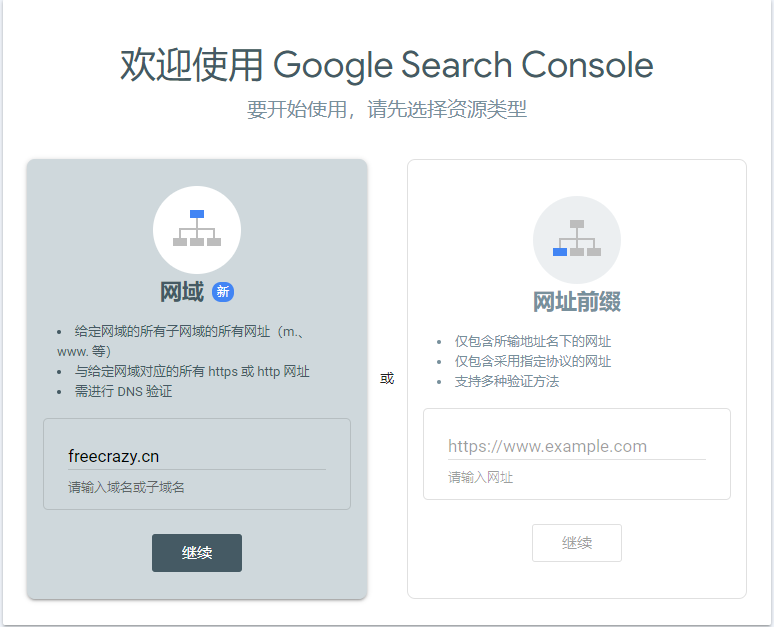The image size is (774, 627).
Task: Click the 仅包含所输入地址名下的网址 bullet
Action: tap(533, 341)
